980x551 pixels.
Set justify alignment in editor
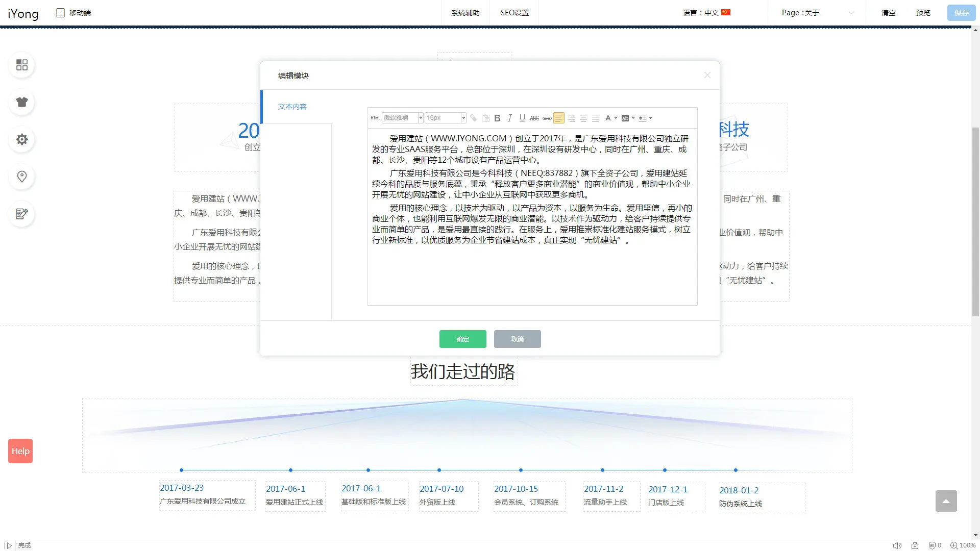click(x=596, y=118)
